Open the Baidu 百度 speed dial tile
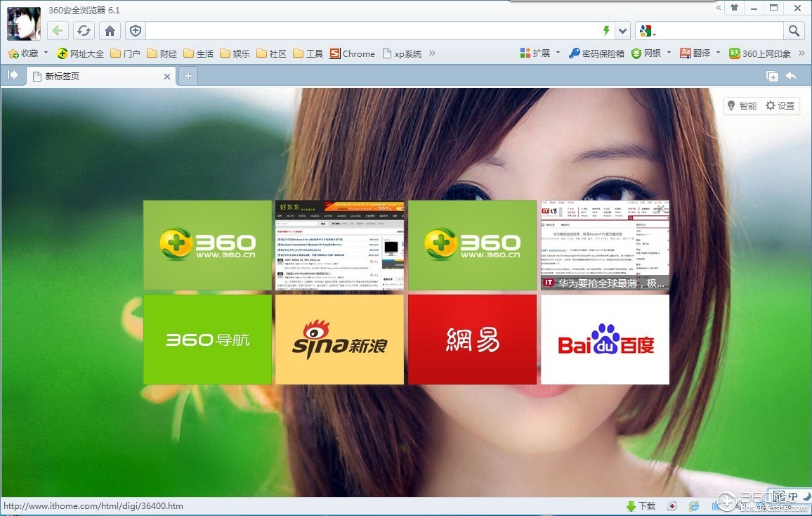Image resolution: width=812 pixels, height=516 pixels. point(605,340)
